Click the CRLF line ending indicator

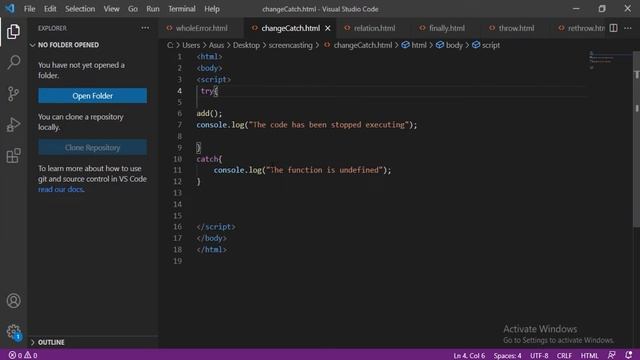click(x=564, y=356)
